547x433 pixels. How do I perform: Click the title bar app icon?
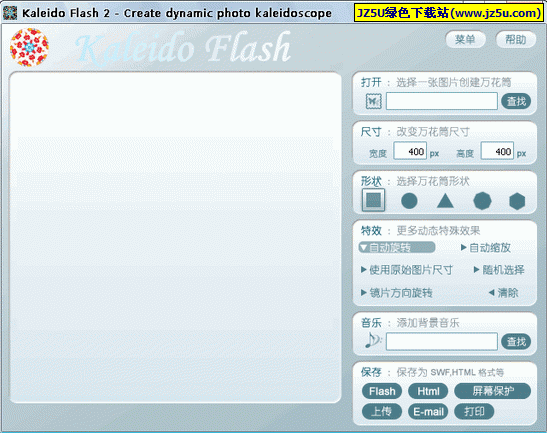point(10,13)
